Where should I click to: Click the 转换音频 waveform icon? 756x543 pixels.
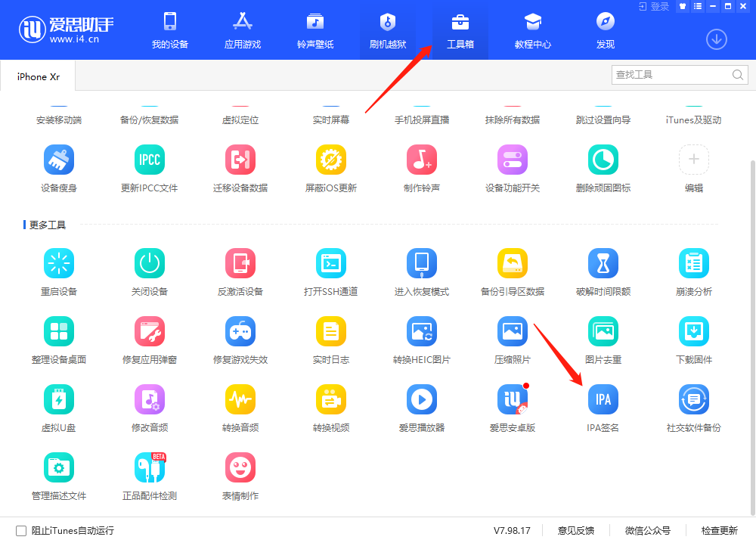pos(240,399)
